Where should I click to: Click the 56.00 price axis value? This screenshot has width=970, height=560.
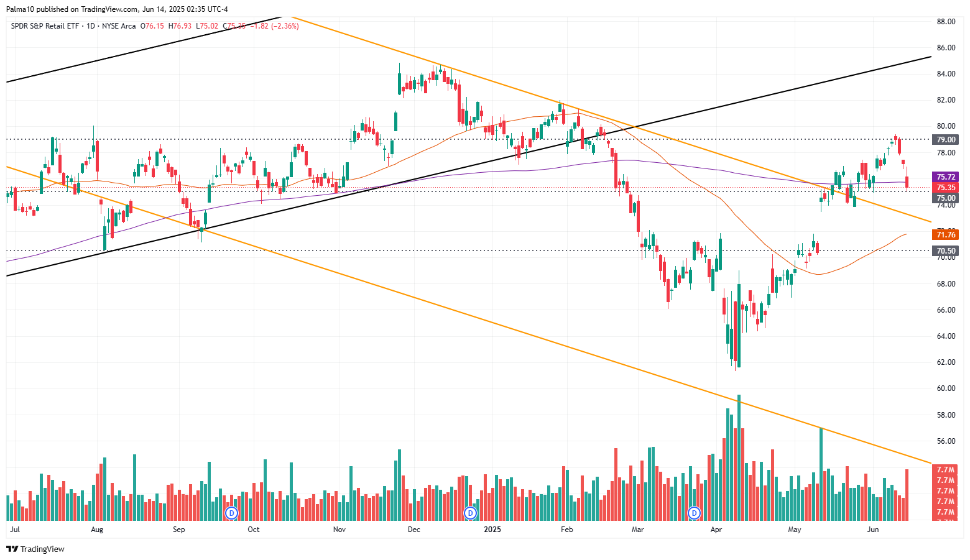(x=946, y=441)
